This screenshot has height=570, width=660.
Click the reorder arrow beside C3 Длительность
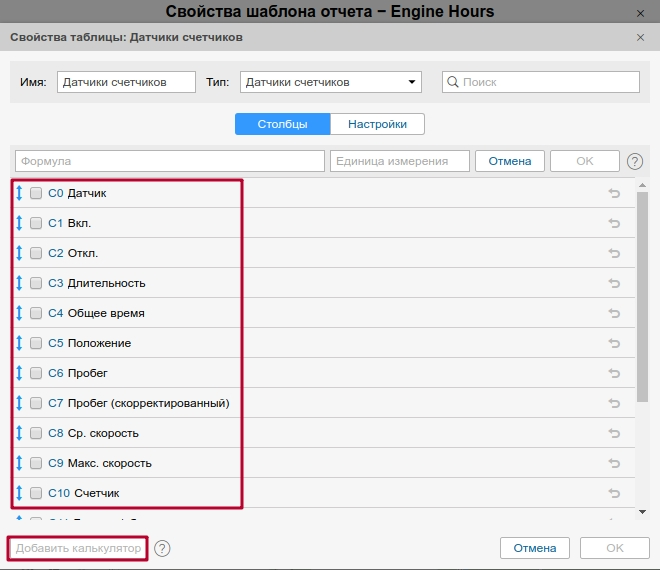coord(20,283)
